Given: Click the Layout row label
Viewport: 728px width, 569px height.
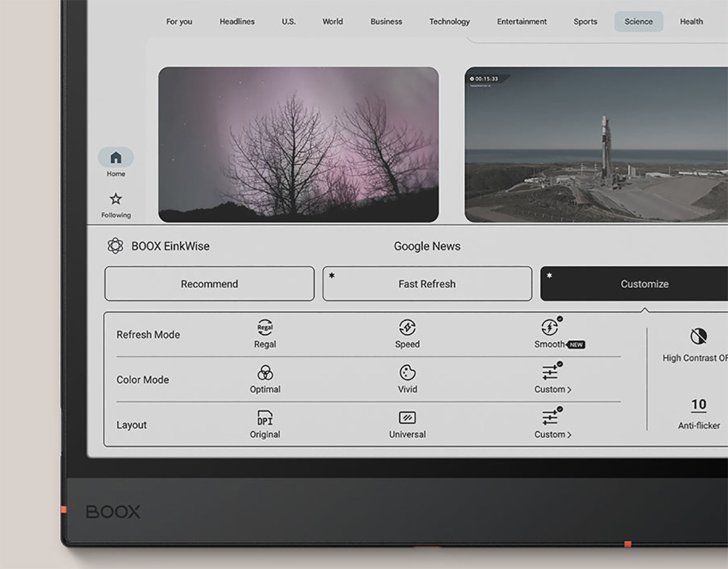Looking at the screenshot, I should pos(132,425).
